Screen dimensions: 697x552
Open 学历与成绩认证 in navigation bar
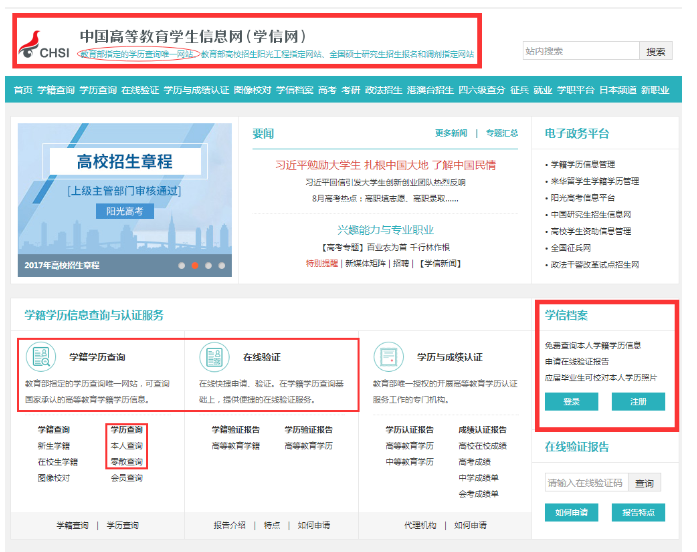click(x=196, y=90)
